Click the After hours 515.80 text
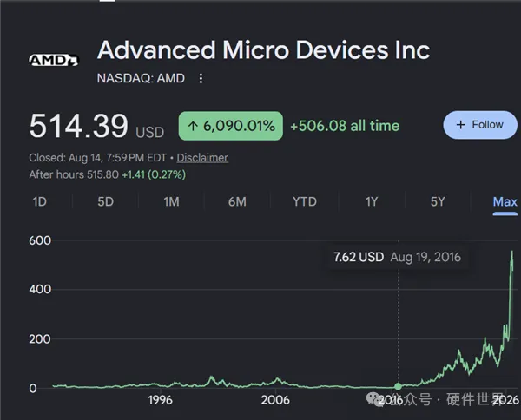The width and height of the screenshot is (521, 420). pos(74,174)
